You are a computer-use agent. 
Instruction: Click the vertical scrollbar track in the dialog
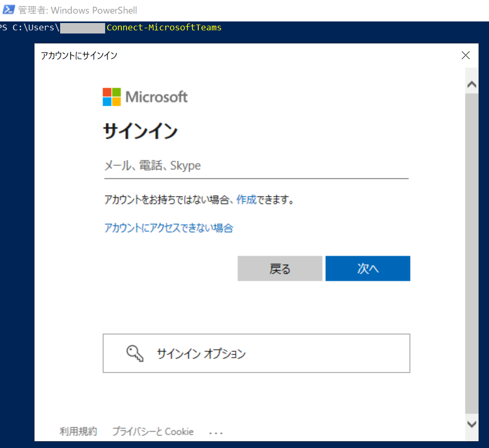[472, 253]
